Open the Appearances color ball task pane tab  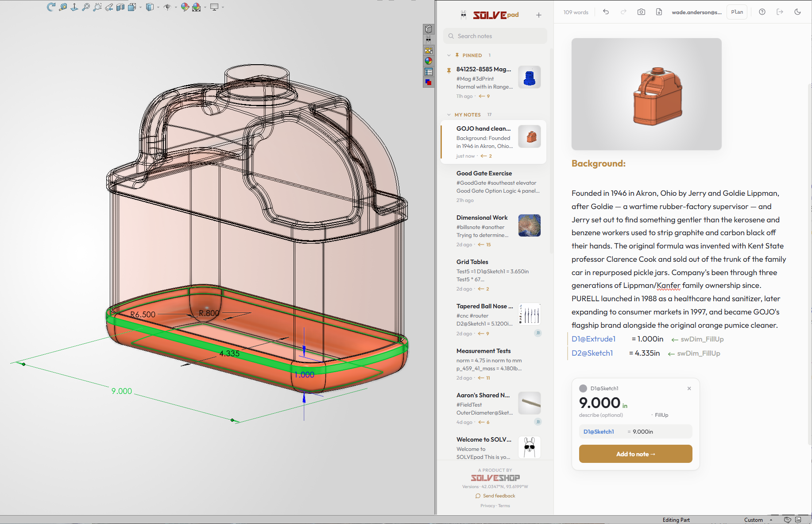[429, 61]
